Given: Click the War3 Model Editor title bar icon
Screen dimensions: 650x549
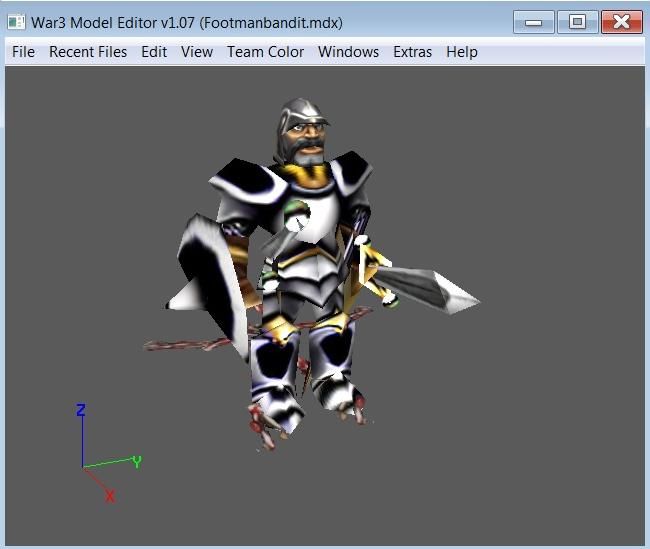Looking at the screenshot, I should tap(17, 22).
